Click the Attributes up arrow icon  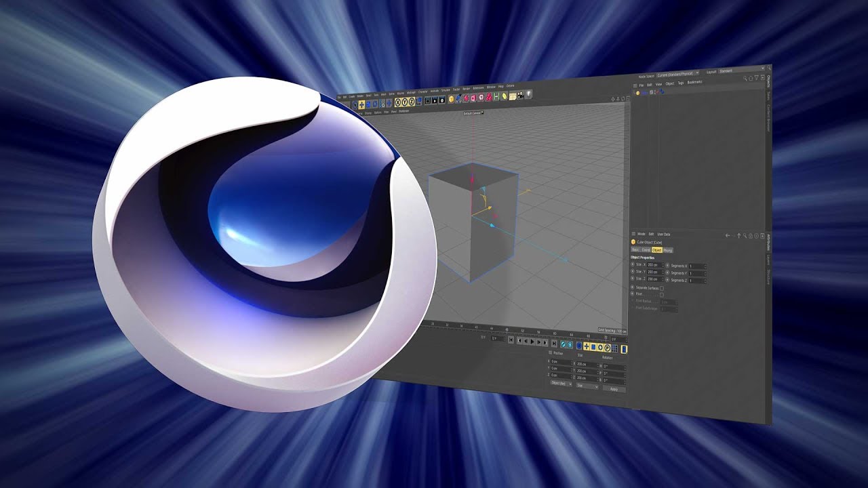pos(739,236)
